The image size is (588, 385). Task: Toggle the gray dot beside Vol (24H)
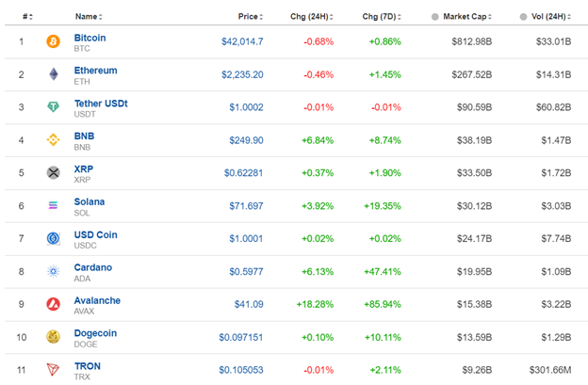[523, 17]
